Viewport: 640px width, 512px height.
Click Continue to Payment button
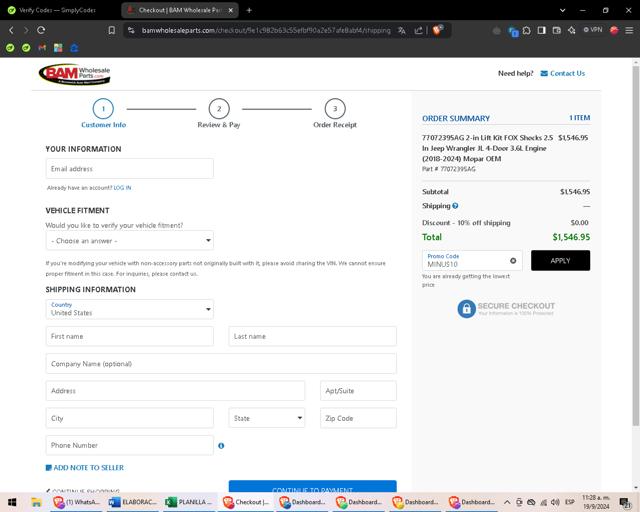tap(313, 487)
